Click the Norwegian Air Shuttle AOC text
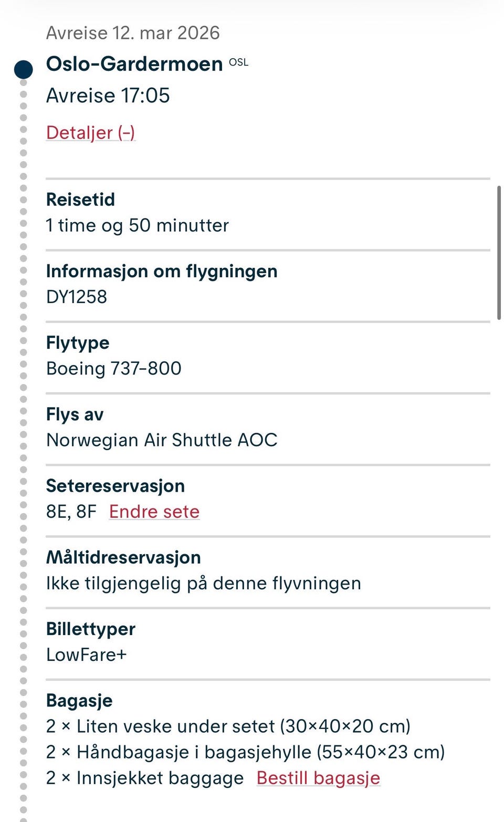This screenshot has height=822, width=504. pos(162,440)
